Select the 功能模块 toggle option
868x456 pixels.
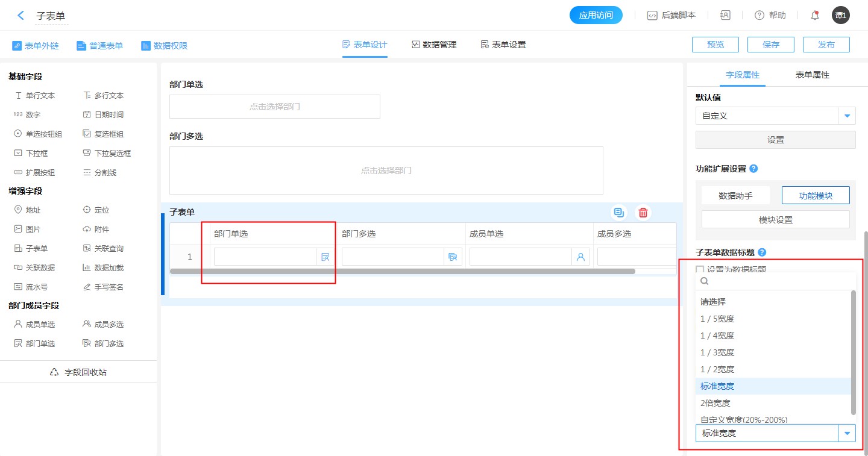[815, 195]
